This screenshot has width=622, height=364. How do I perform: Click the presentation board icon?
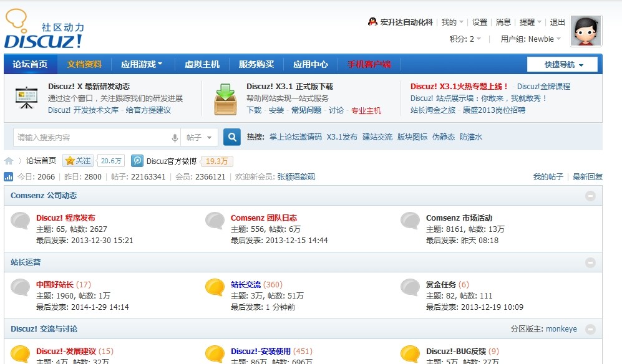pyautogui.click(x=26, y=97)
